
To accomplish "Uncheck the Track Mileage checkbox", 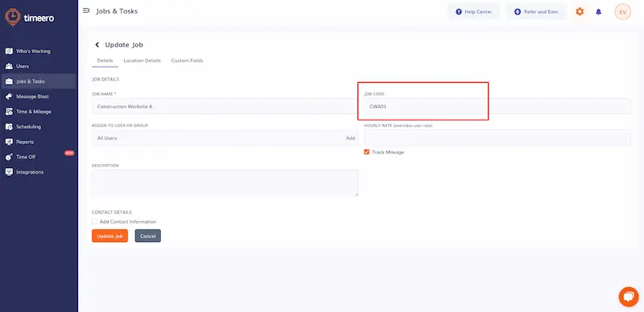I will (x=367, y=152).
